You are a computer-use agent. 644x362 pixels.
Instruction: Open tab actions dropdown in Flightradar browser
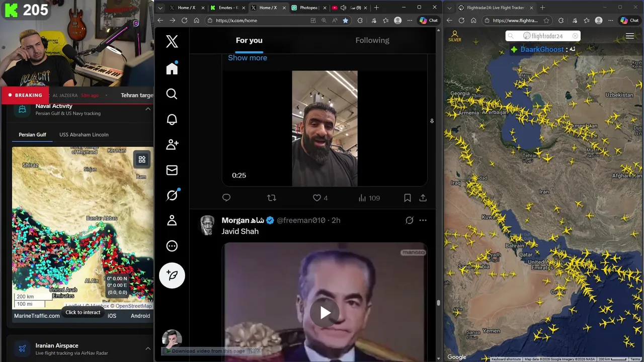click(x=449, y=8)
